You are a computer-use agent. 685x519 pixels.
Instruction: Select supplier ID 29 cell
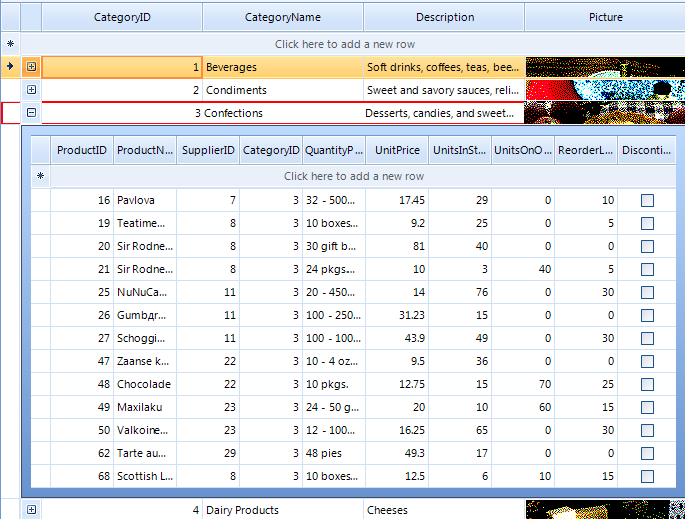208,453
